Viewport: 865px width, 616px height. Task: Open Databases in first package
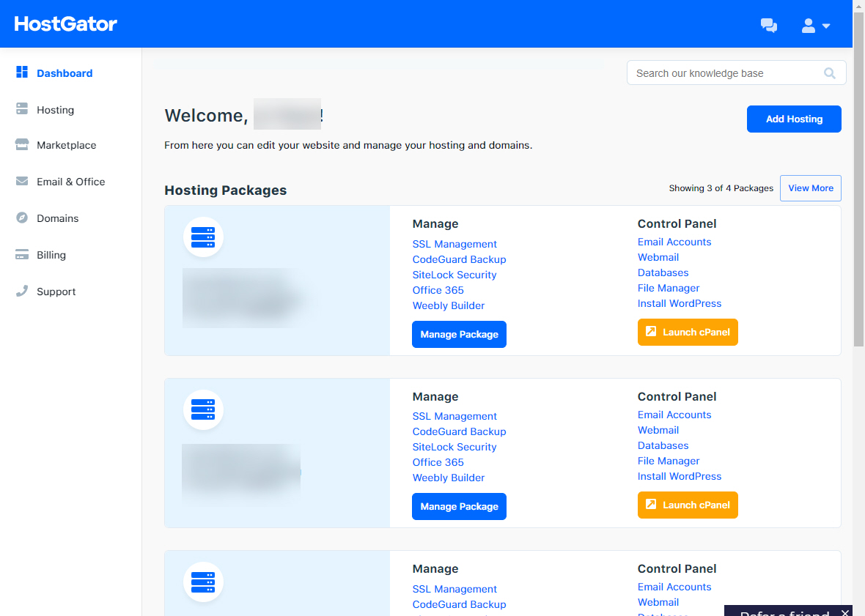pos(663,272)
